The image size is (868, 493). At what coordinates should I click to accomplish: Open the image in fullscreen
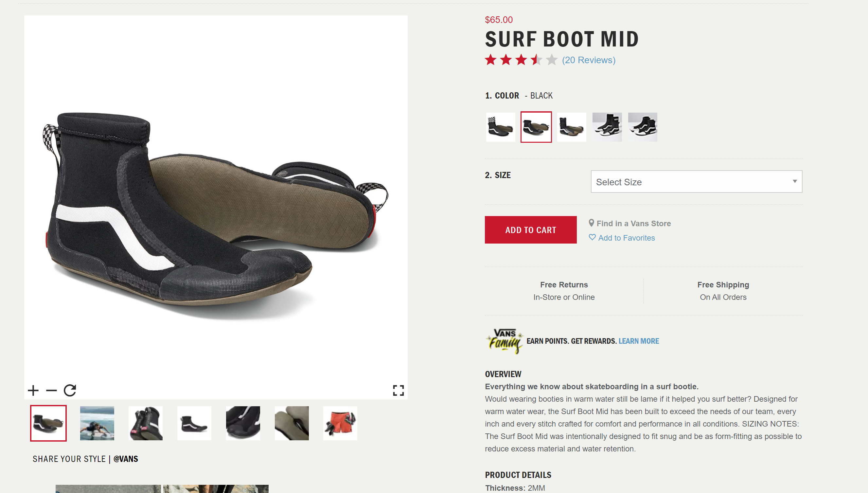[398, 391]
